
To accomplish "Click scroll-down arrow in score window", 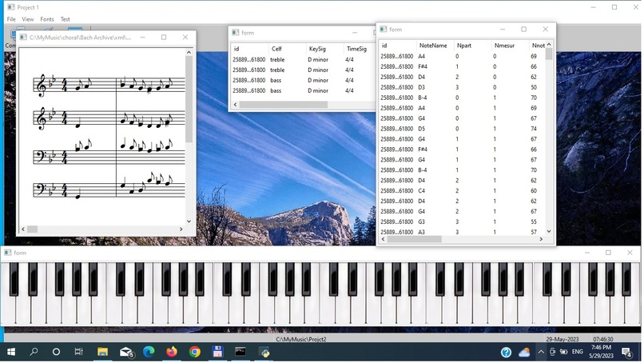I will click(189, 221).
